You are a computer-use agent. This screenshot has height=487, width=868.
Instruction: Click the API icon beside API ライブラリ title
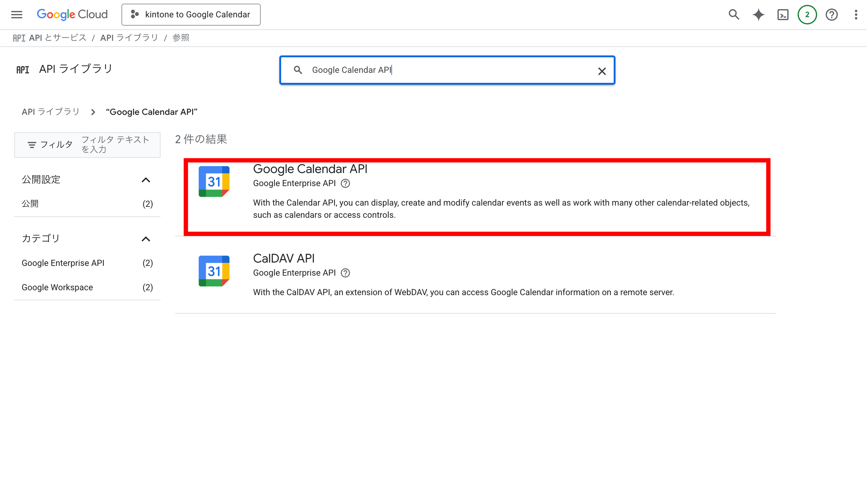pyautogui.click(x=23, y=70)
